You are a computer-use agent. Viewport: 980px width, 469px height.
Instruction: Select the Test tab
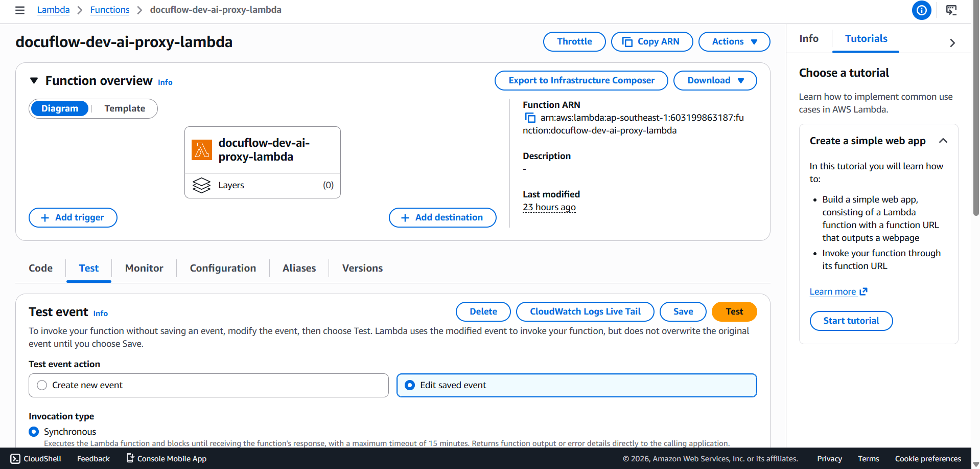(89, 269)
